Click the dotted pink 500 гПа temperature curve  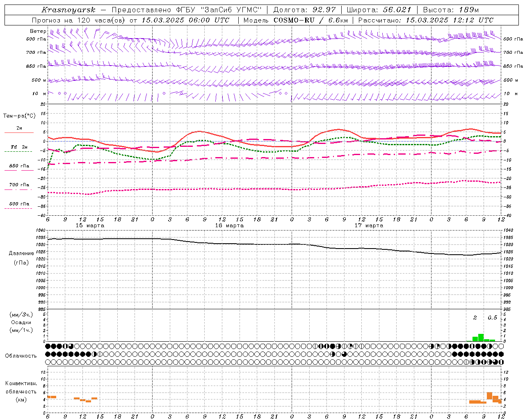click(274, 189)
